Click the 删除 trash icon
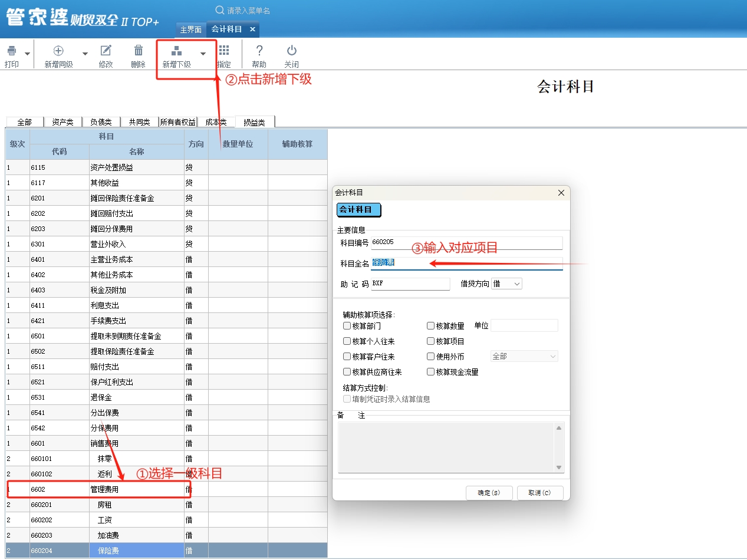This screenshot has width=747, height=560. 139,51
